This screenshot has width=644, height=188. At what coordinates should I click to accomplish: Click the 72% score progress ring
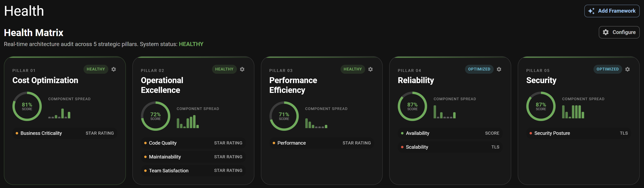tap(155, 116)
